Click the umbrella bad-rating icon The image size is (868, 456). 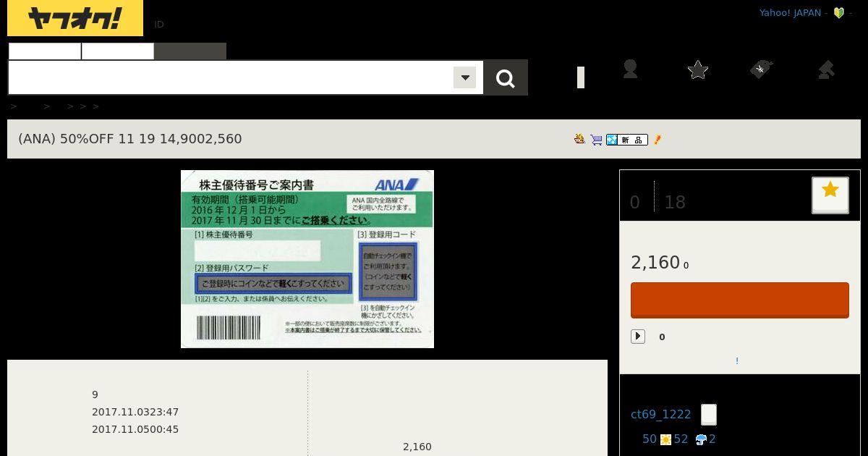click(x=701, y=439)
